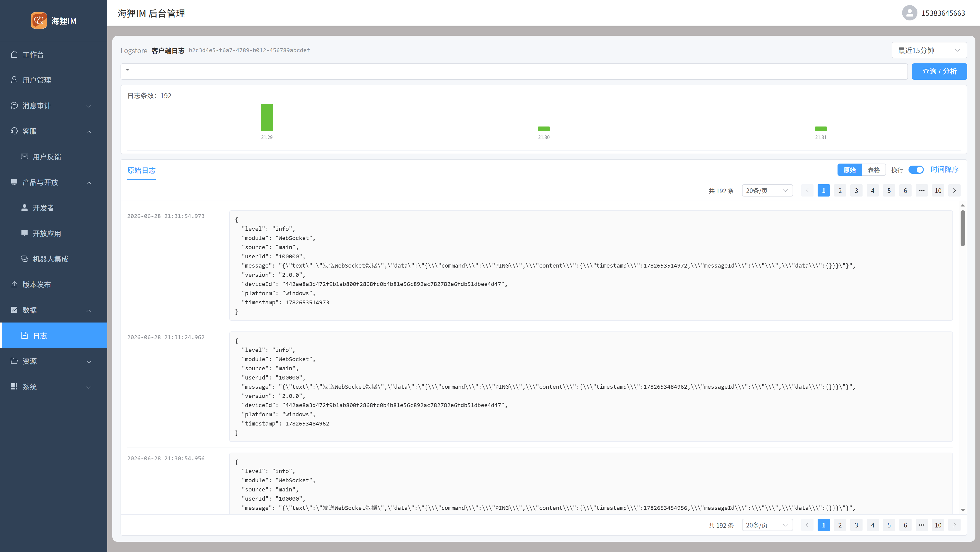The image size is (980, 552).
Task: Click the 用户管理 person icon
Action: click(x=14, y=80)
